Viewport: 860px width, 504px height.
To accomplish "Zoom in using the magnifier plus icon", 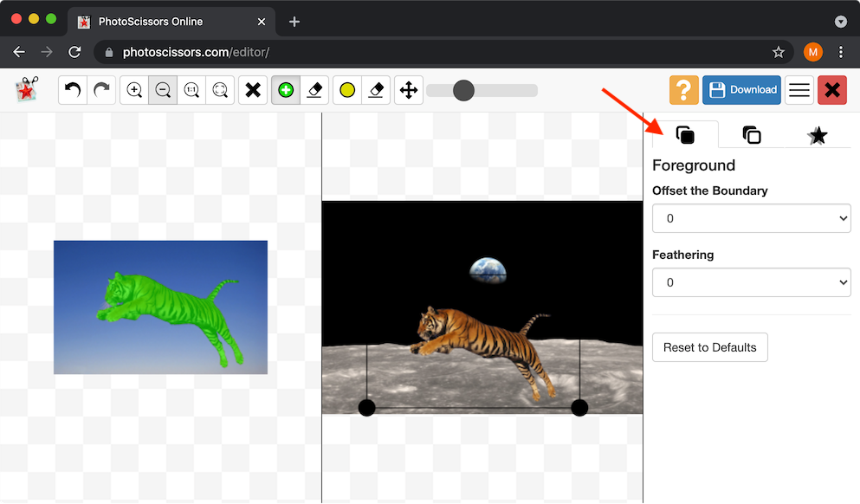I will 134,89.
